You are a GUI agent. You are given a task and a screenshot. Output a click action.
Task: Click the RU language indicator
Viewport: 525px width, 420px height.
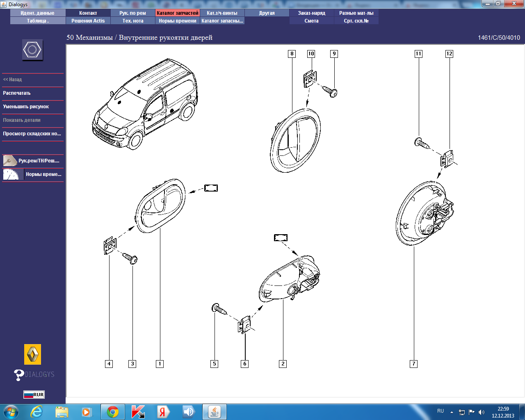[x=441, y=411]
